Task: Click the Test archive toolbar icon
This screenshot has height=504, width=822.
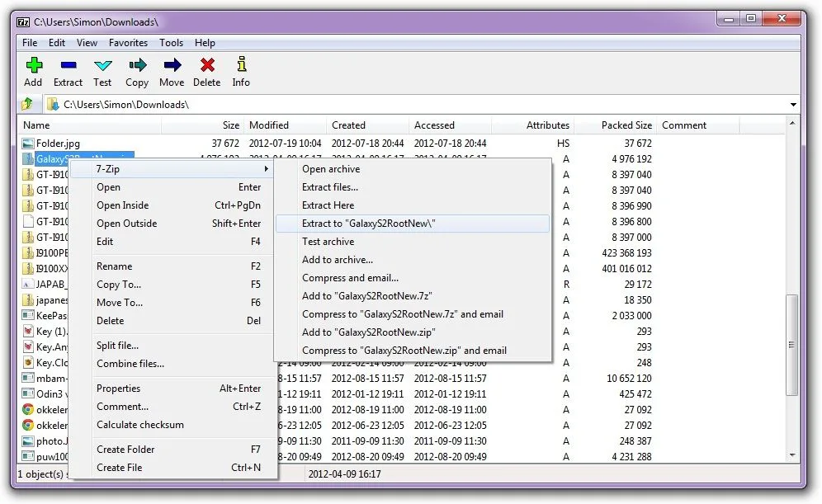Action: 102,65
